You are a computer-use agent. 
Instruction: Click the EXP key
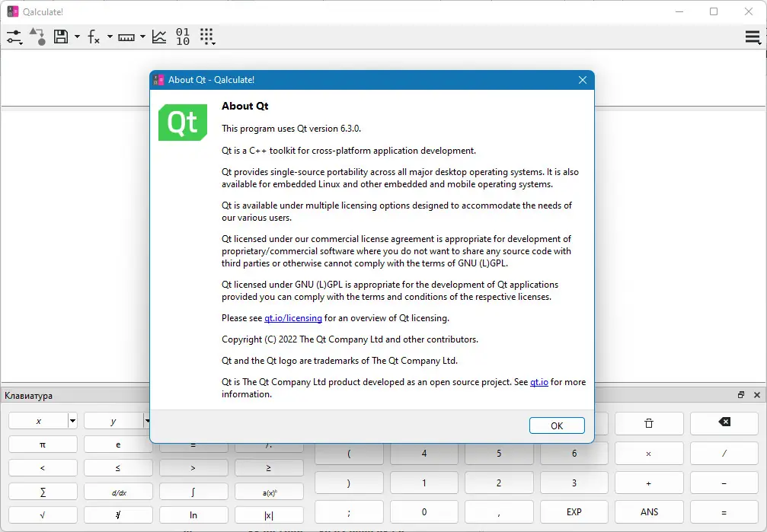point(574,512)
